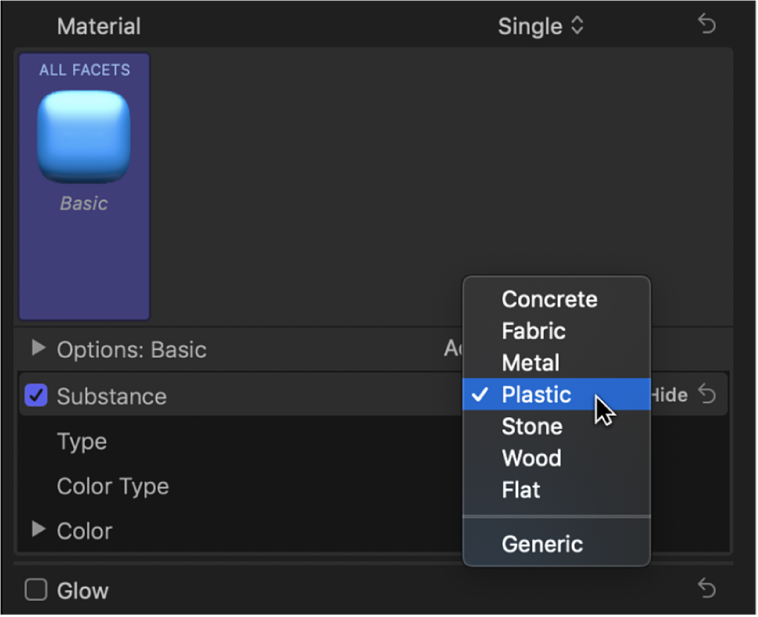Image resolution: width=758 pixels, height=617 pixels.
Task: Choose Fabric from the substance menu
Action: (x=533, y=331)
